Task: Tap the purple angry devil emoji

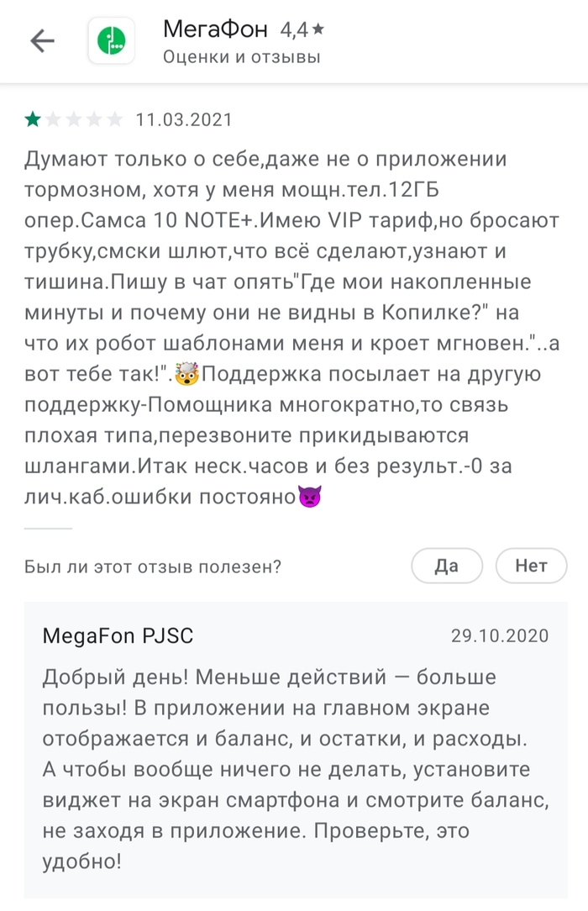Action: [x=309, y=497]
